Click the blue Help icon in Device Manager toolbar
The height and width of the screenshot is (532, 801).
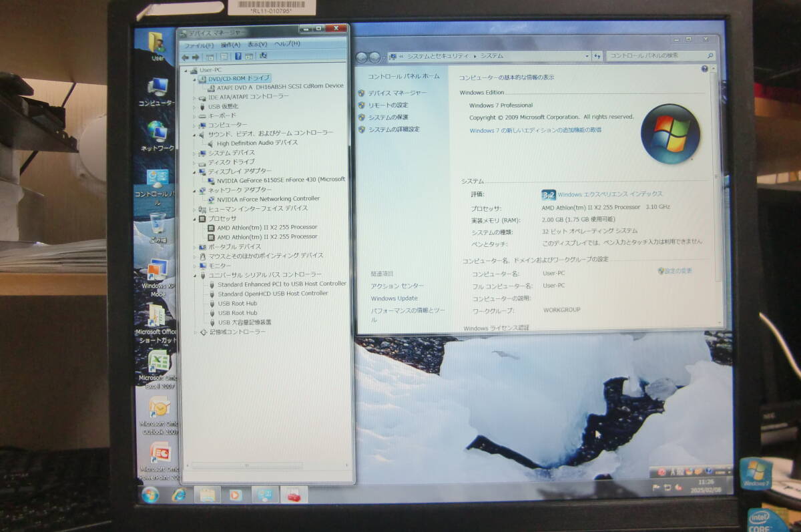coord(240,56)
